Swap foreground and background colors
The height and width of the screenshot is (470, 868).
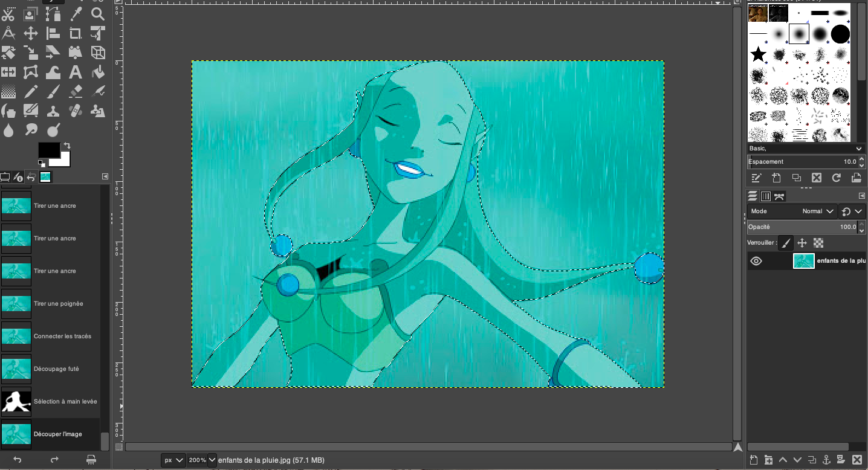point(66,146)
